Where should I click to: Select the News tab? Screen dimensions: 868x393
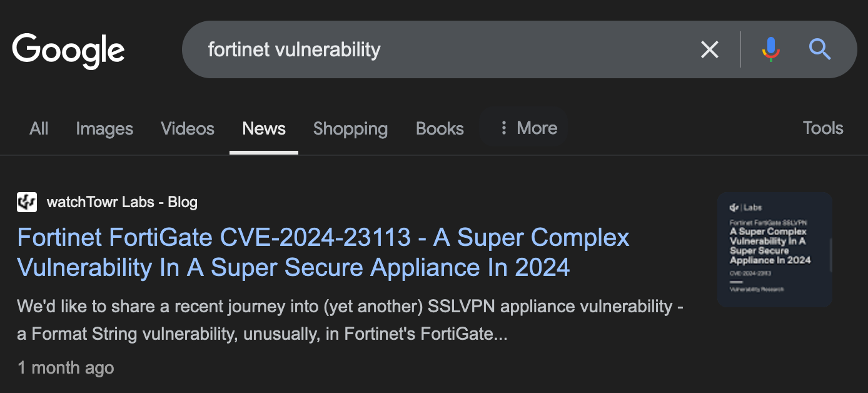coord(264,128)
